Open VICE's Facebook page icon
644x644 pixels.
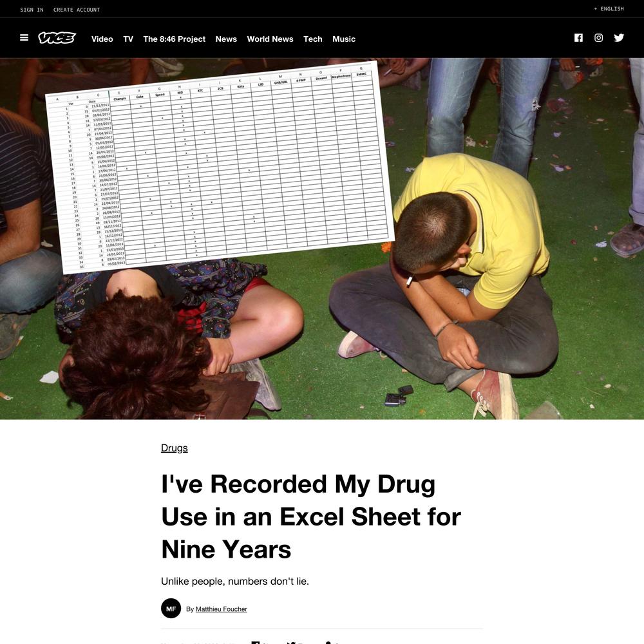578,38
